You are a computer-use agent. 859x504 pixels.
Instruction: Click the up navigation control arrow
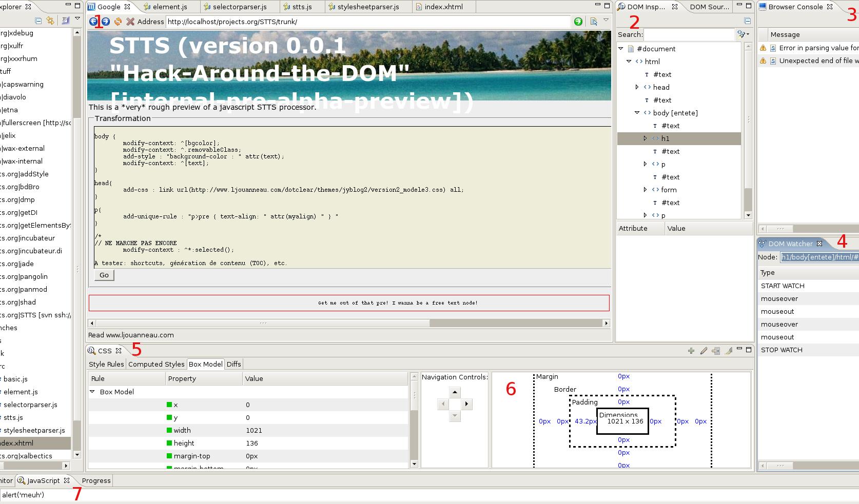[x=455, y=392]
